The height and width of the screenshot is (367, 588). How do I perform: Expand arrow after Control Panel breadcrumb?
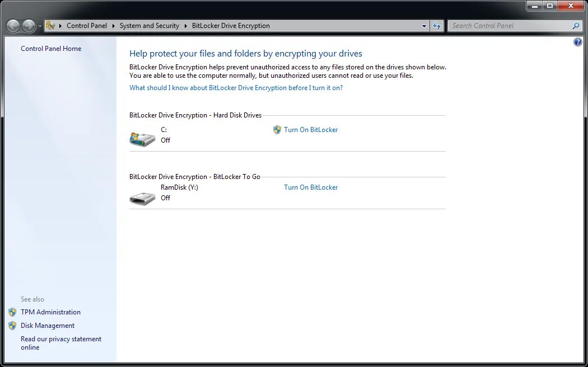point(113,26)
